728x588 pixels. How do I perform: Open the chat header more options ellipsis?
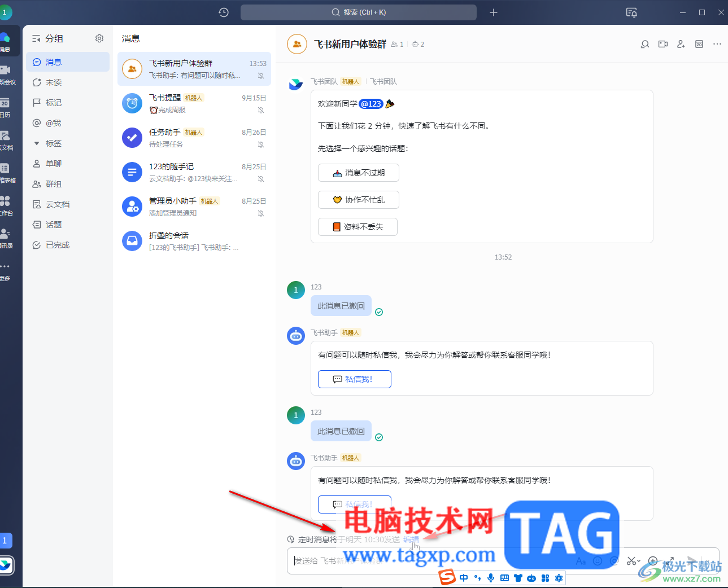point(717,44)
